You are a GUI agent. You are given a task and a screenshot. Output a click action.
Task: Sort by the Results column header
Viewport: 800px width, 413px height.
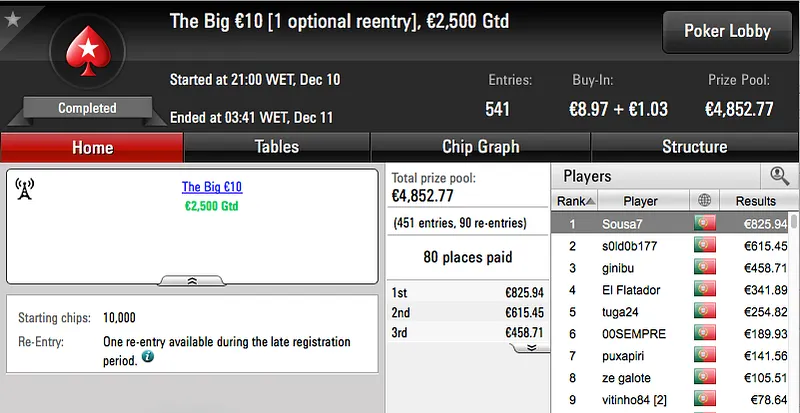click(x=755, y=201)
